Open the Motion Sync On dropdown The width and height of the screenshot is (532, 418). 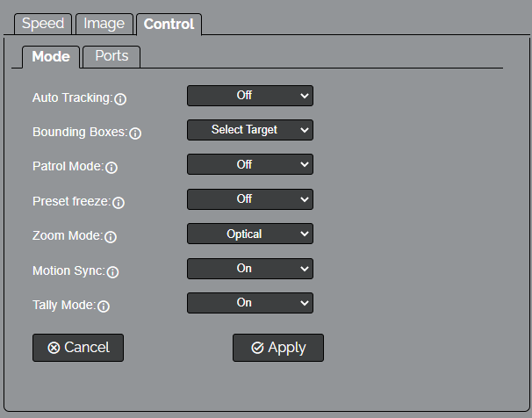pyautogui.click(x=250, y=269)
